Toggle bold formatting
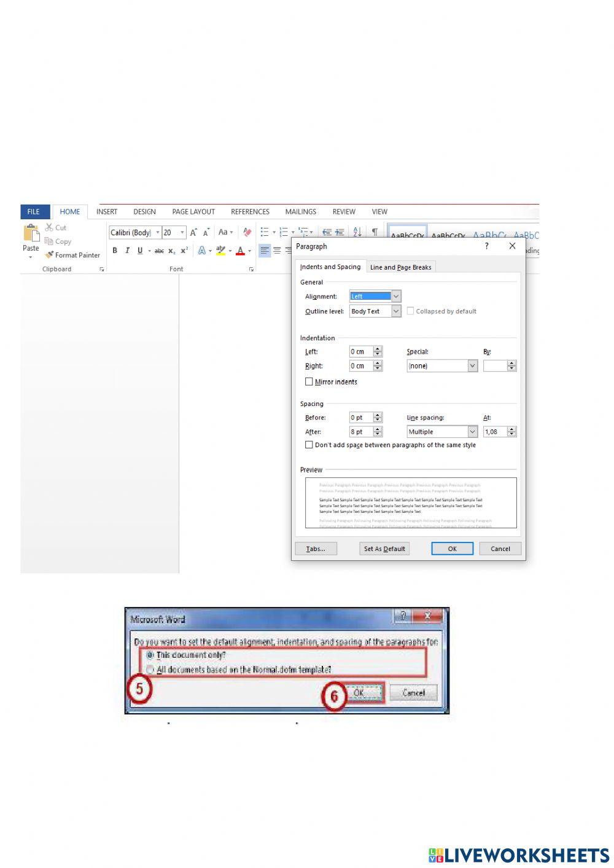The image size is (614, 868). coord(115,251)
